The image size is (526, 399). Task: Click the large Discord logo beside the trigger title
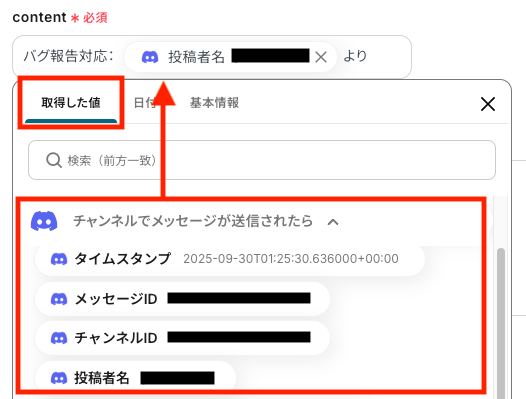tap(44, 221)
